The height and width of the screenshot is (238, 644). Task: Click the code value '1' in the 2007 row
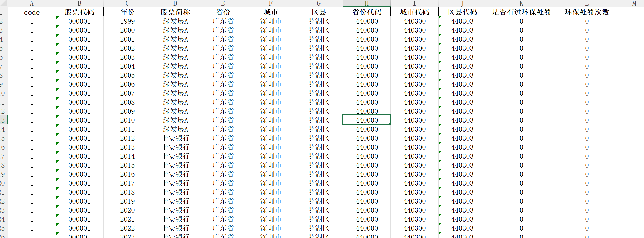(x=32, y=93)
